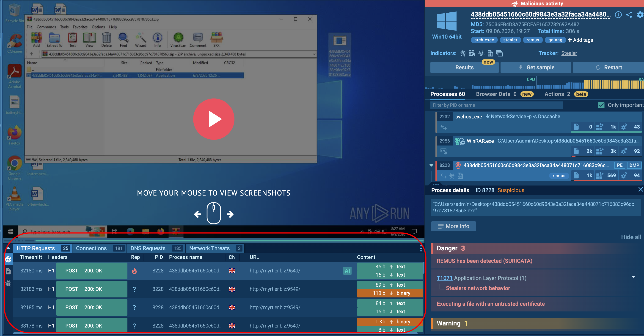The height and width of the screenshot is (336, 644).
Task: Click the Get sample button
Action: (x=536, y=67)
